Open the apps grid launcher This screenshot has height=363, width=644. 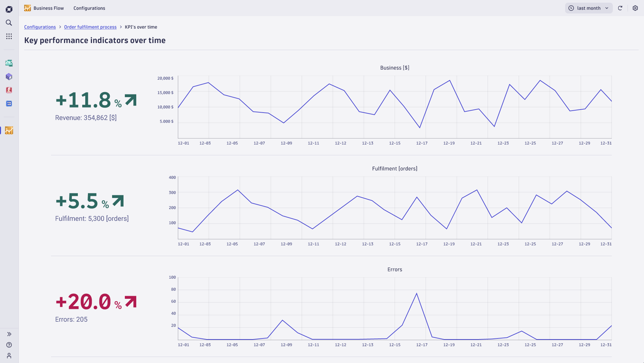pyautogui.click(x=9, y=36)
